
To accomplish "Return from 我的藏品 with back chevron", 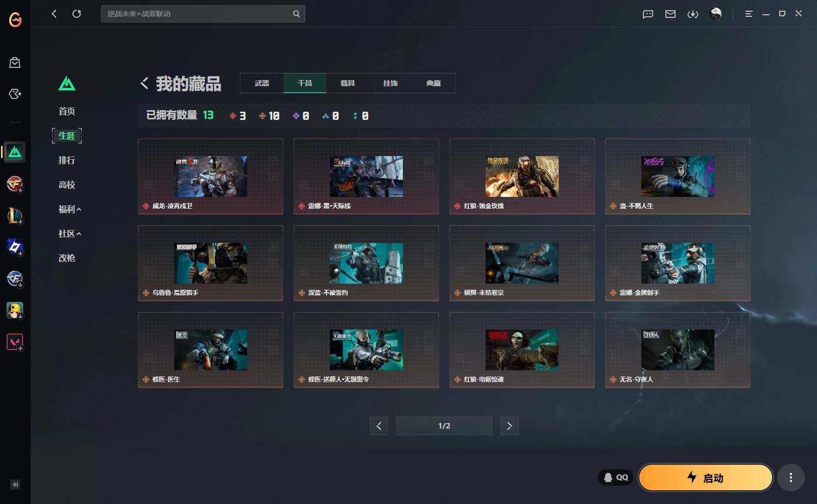I will coord(145,83).
